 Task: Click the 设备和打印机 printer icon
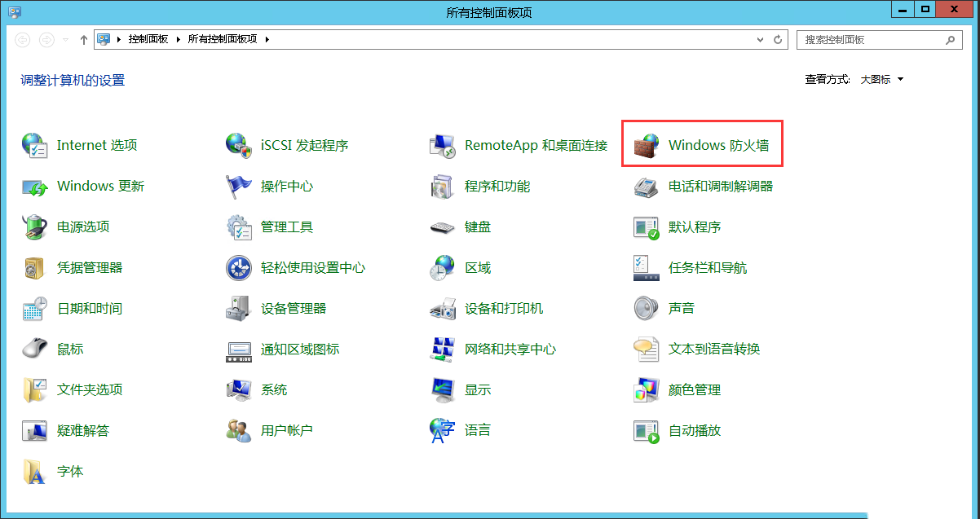[442, 308]
